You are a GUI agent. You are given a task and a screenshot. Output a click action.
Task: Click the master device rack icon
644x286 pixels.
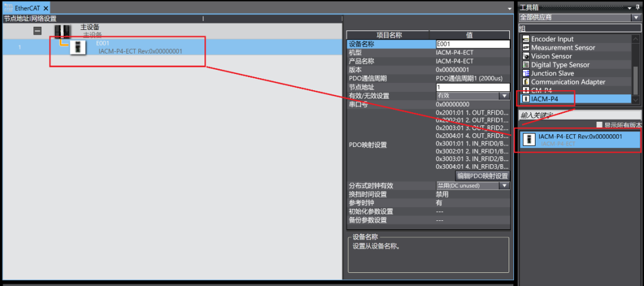coord(63,31)
